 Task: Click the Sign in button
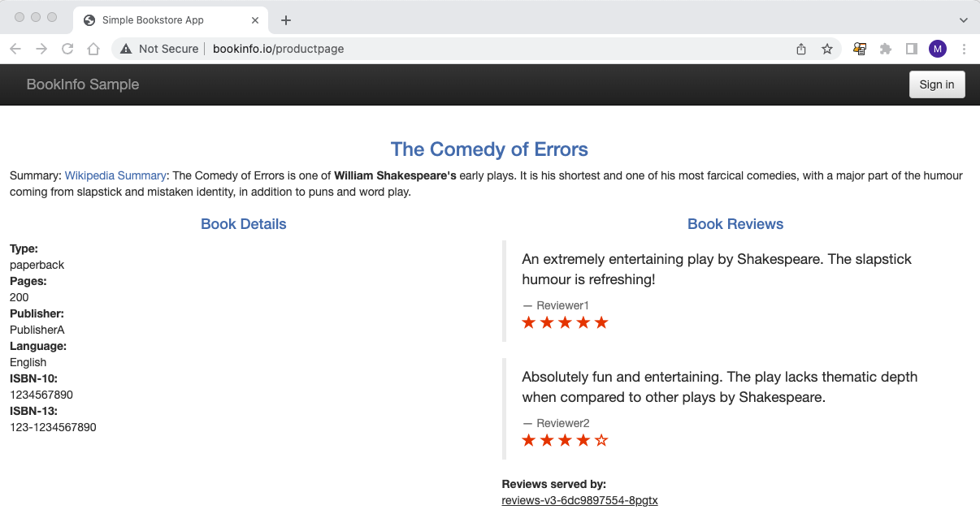pos(937,84)
